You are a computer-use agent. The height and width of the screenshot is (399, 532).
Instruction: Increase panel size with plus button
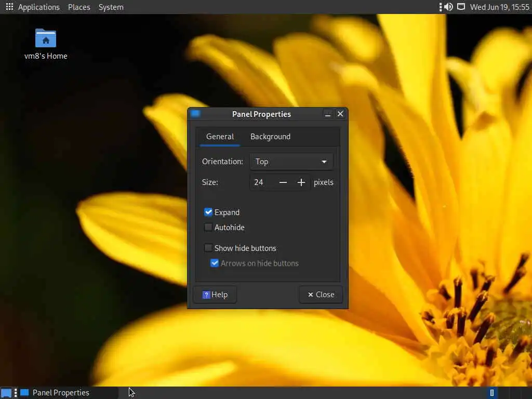click(301, 182)
